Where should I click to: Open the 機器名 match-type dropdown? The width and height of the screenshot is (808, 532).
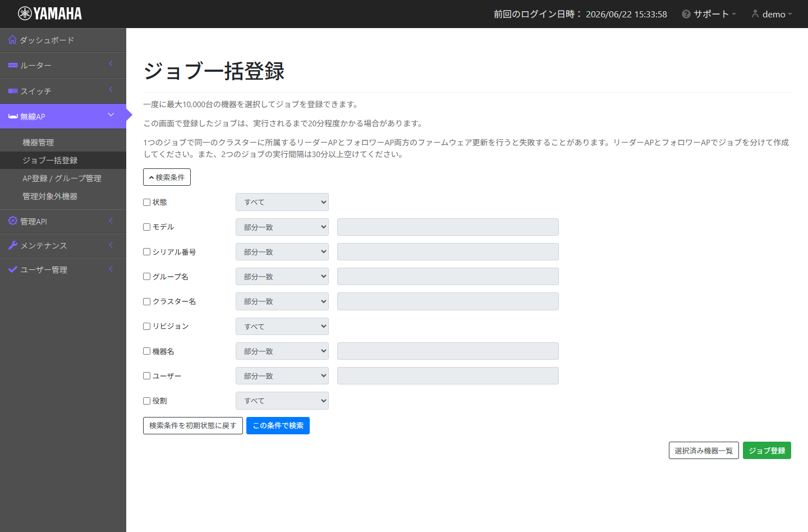coord(282,351)
